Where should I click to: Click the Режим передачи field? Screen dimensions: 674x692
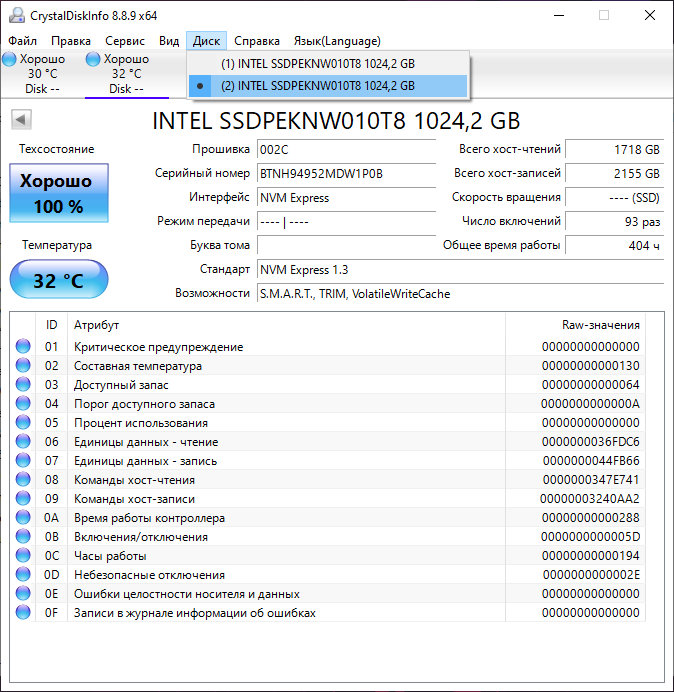point(346,222)
